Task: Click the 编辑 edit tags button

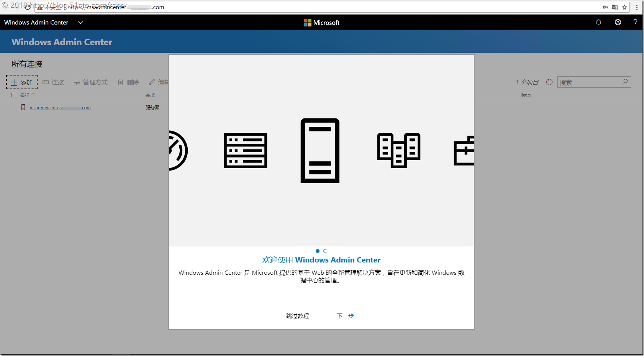Action: [159, 82]
